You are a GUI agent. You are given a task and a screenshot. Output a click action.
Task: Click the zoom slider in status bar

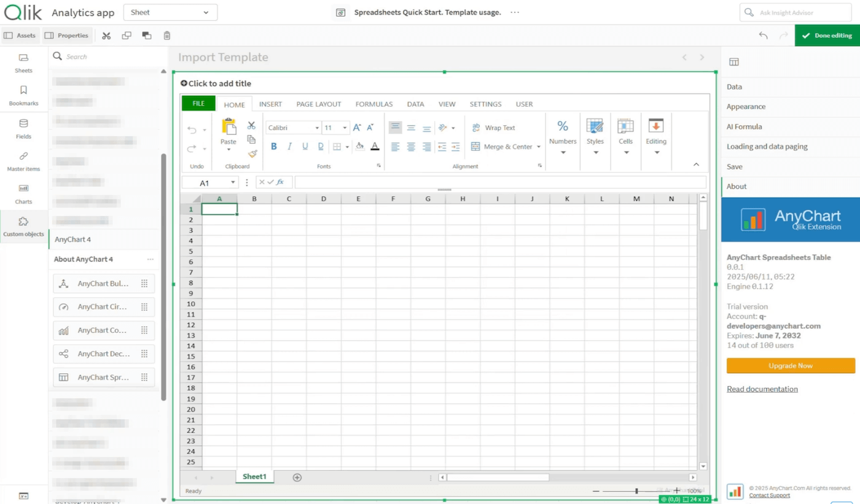636,491
